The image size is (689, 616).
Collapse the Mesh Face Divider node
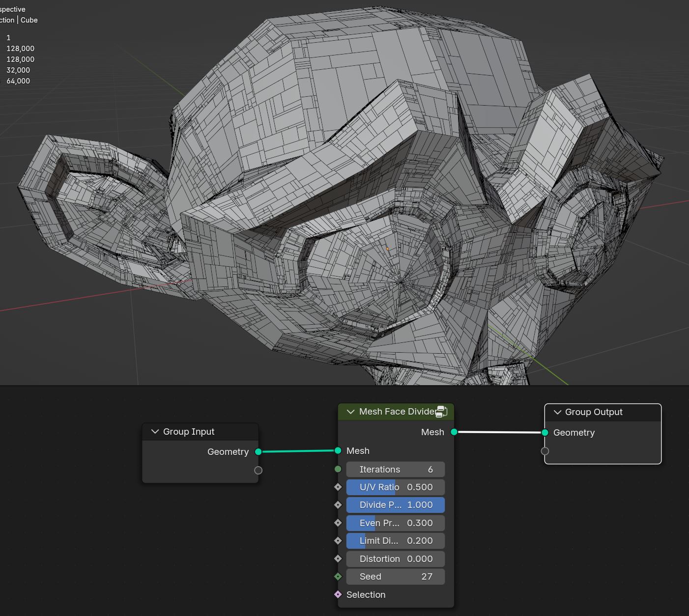pos(350,412)
